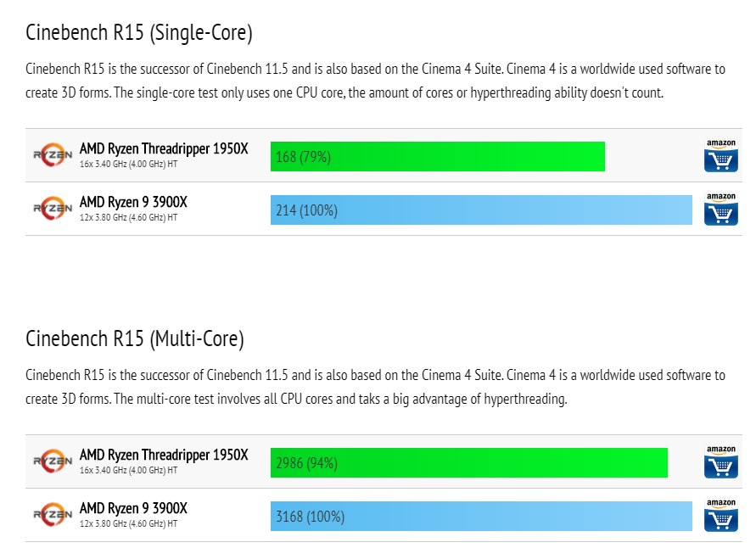
Task: Click the blue 214 (100%) score bar
Action: tap(481, 210)
